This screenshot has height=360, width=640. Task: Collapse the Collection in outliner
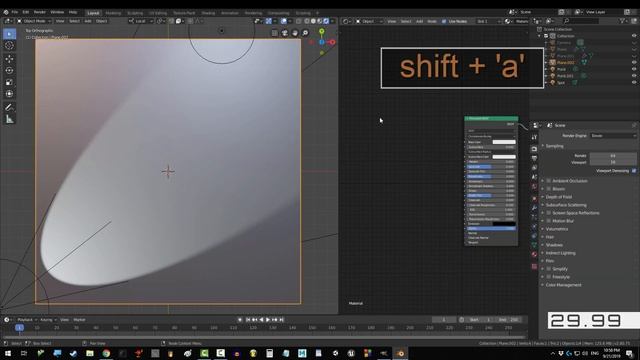540,36
